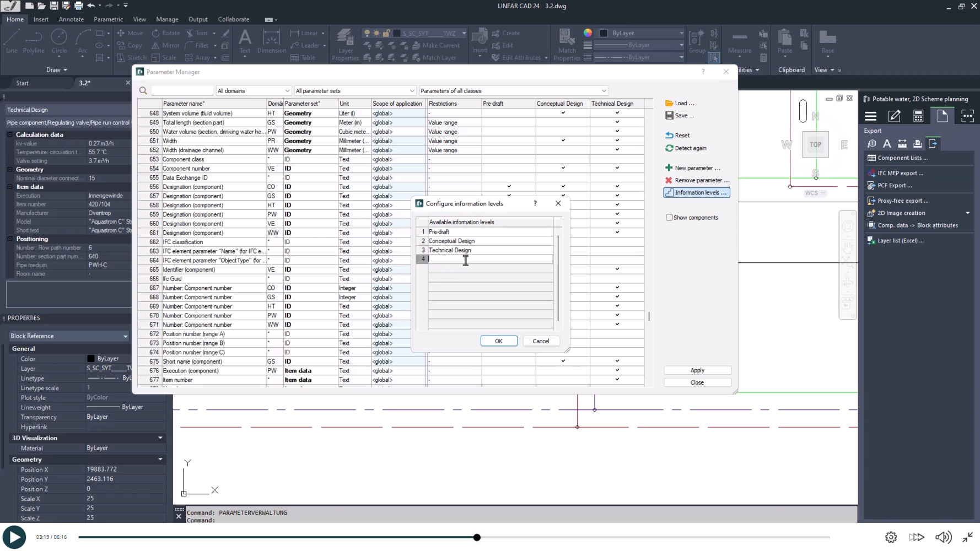The height and width of the screenshot is (551, 980).
Task: Click 2D Image creation
Action: click(896, 213)
